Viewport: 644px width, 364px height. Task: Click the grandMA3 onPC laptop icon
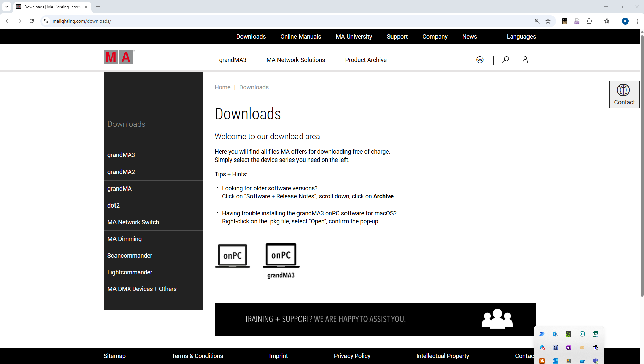[281, 261]
